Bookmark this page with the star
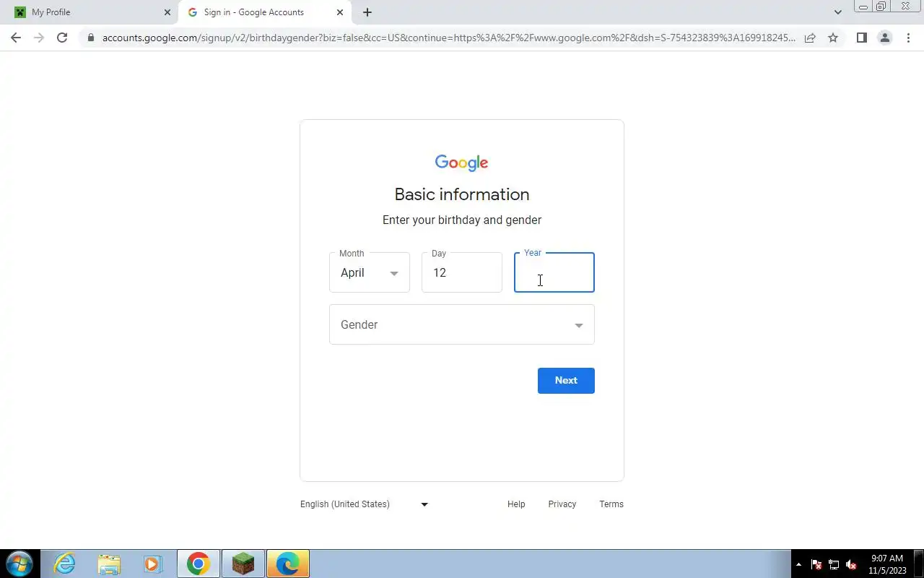This screenshot has height=578, width=924. click(x=833, y=38)
